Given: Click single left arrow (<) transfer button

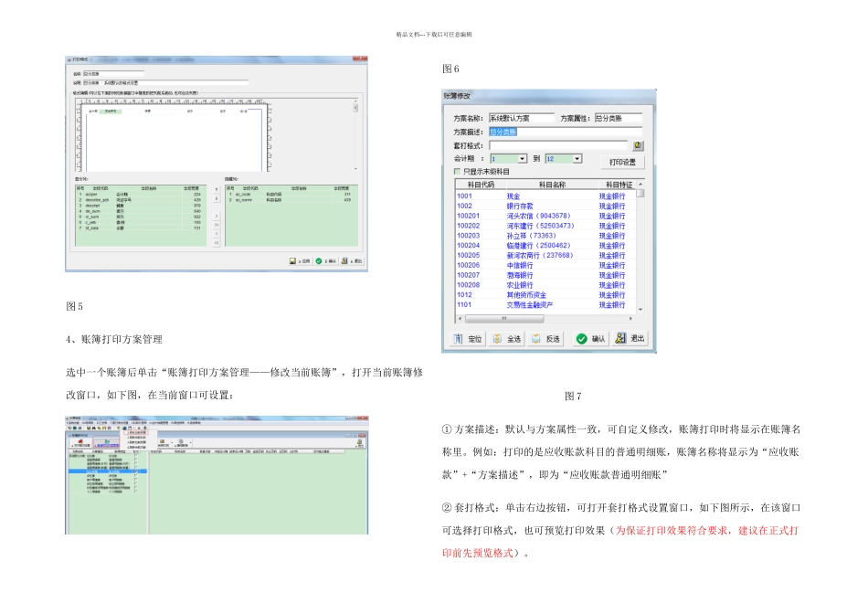Looking at the screenshot, I should pos(216,234).
